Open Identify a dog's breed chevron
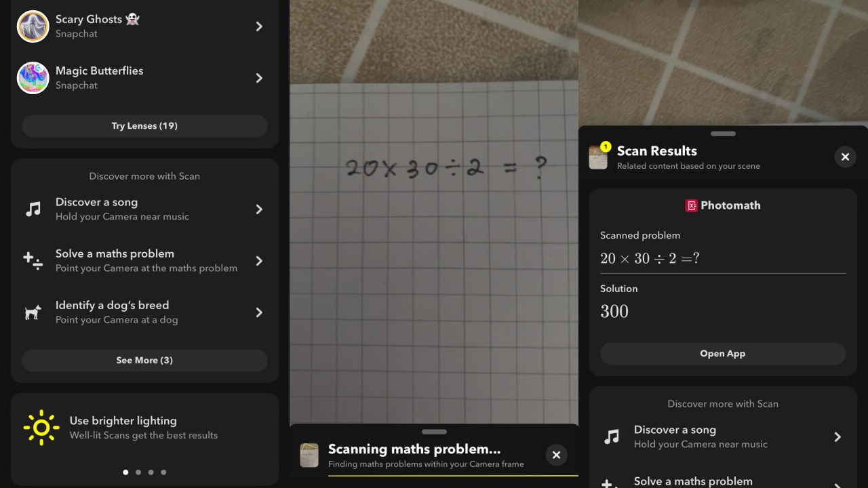 point(259,312)
